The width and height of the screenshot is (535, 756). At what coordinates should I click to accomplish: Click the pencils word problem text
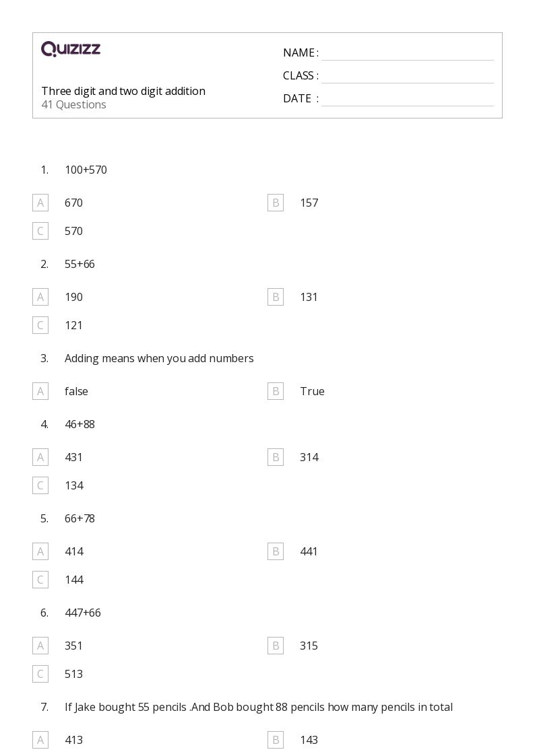click(259, 708)
